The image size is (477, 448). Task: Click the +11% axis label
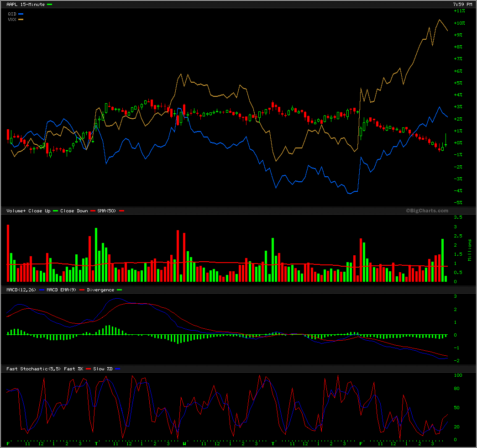459,11
